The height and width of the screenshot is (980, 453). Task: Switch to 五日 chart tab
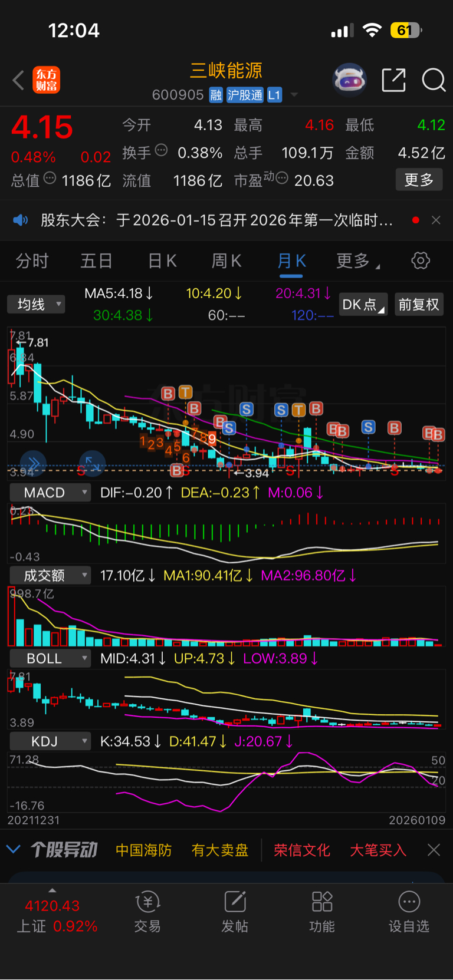(x=96, y=260)
